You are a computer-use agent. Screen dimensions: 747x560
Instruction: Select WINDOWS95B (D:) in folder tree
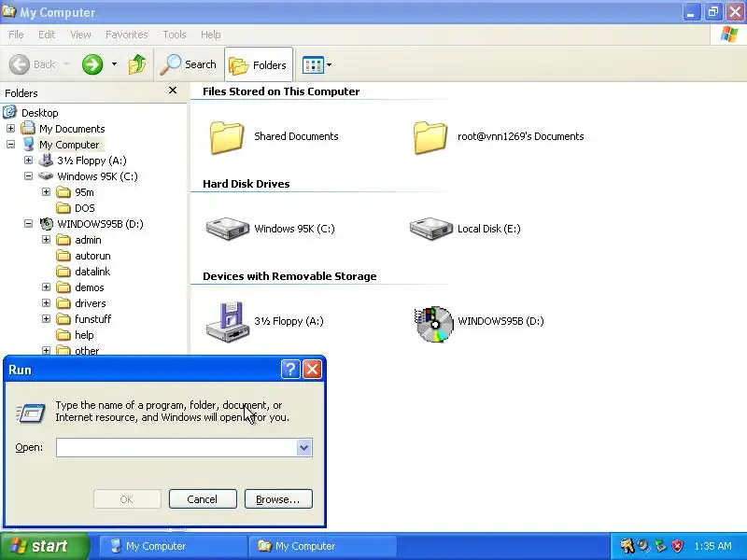coord(101,224)
